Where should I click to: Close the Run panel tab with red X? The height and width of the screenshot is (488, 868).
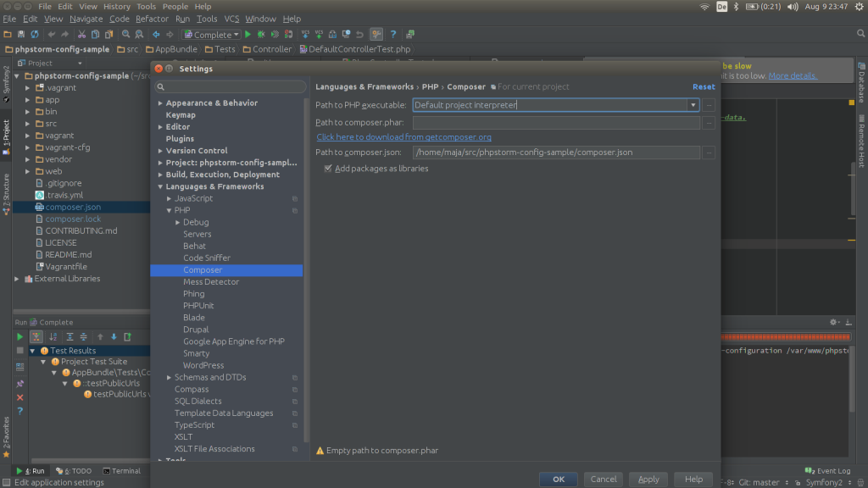click(x=20, y=397)
